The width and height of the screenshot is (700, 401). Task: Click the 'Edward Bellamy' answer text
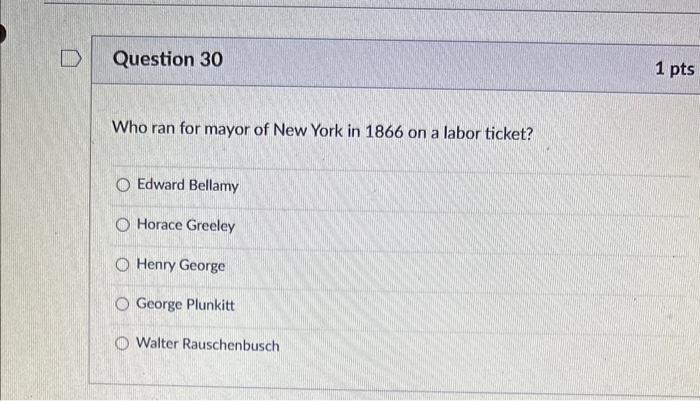tap(188, 185)
